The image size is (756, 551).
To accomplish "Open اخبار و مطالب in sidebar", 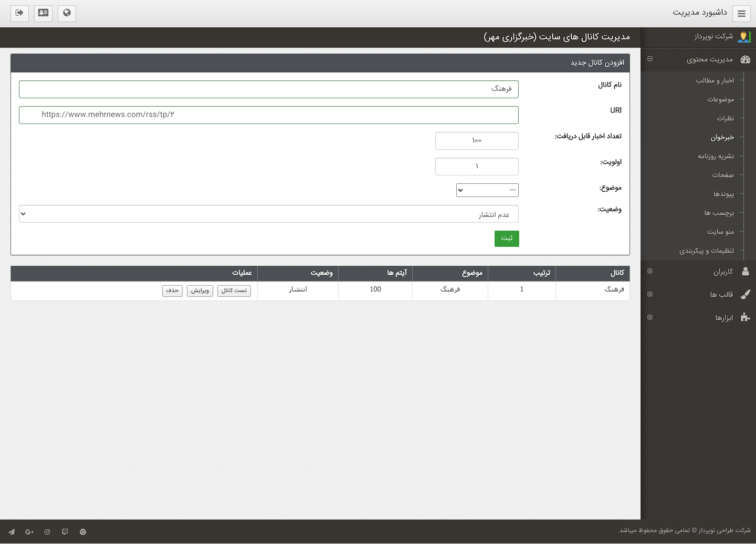I will [715, 80].
